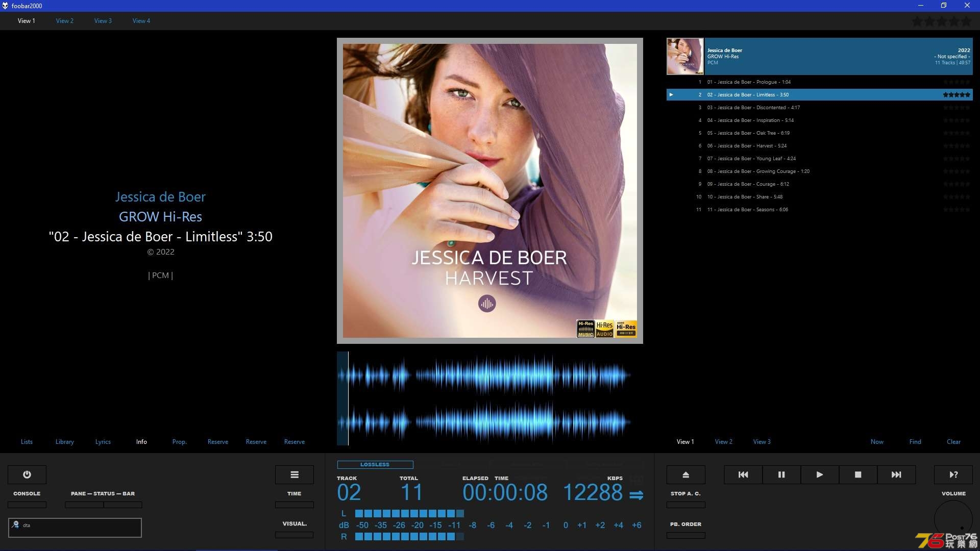This screenshot has width=980, height=551.
Task: Click the foobar2000 logo in the title bar
Action: click(5, 6)
